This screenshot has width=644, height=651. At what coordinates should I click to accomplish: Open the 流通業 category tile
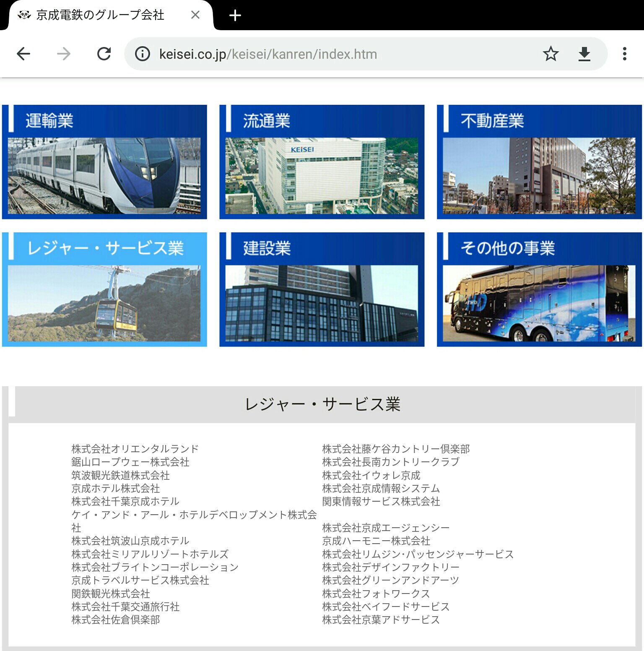(x=322, y=162)
